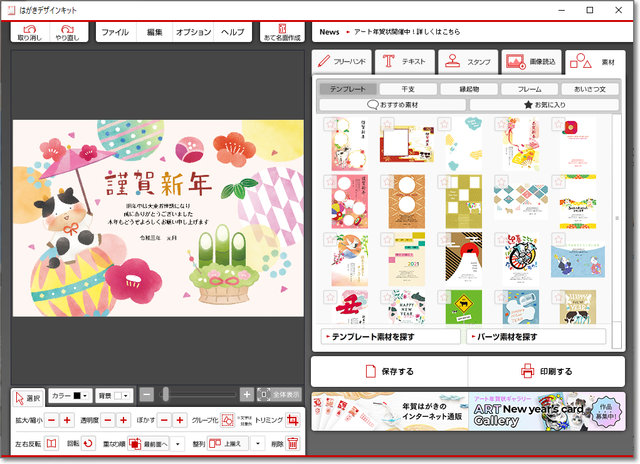Click the 回転 rotate icon
Image resolution: width=640 pixels, height=464 pixels.
pyautogui.click(x=87, y=443)
